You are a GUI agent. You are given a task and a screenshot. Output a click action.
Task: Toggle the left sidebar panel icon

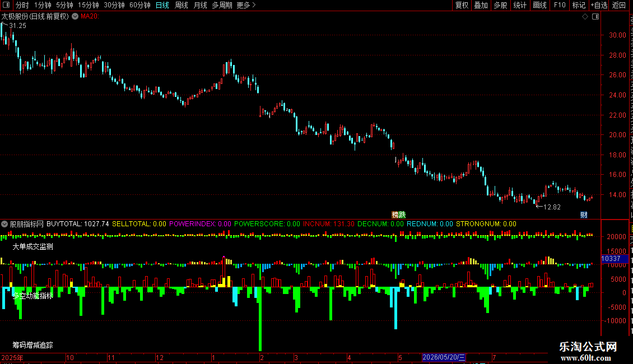[x=6, y=5]
